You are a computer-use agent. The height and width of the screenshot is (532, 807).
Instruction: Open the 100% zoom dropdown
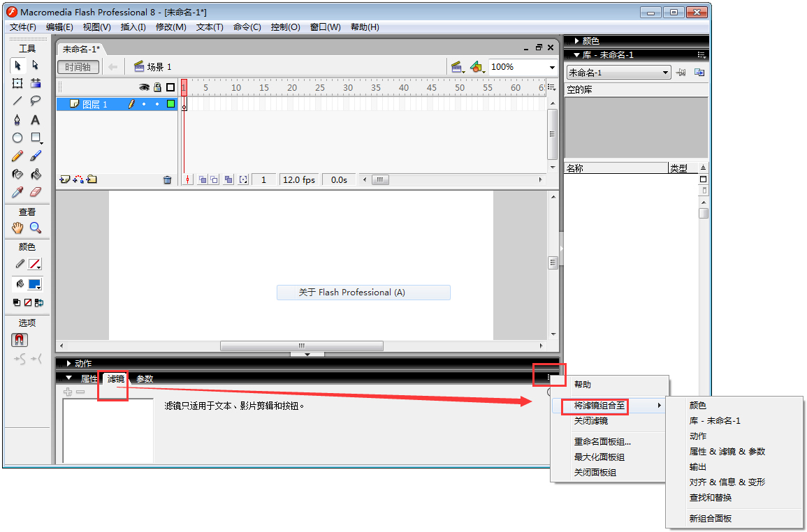[552, 68]
